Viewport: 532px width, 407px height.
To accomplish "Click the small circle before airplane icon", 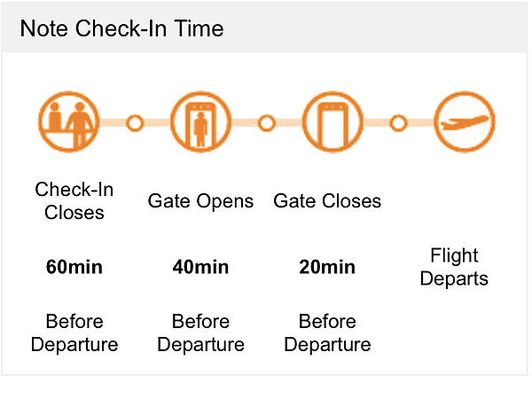I will tap(398, 122).
